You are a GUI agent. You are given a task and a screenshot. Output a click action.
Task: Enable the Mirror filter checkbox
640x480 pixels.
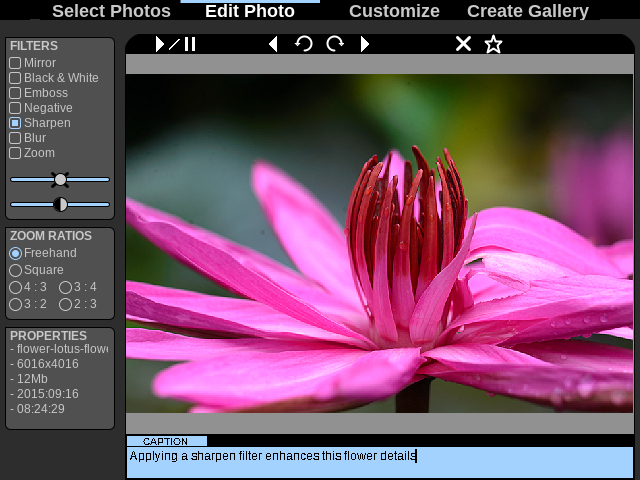15,63
